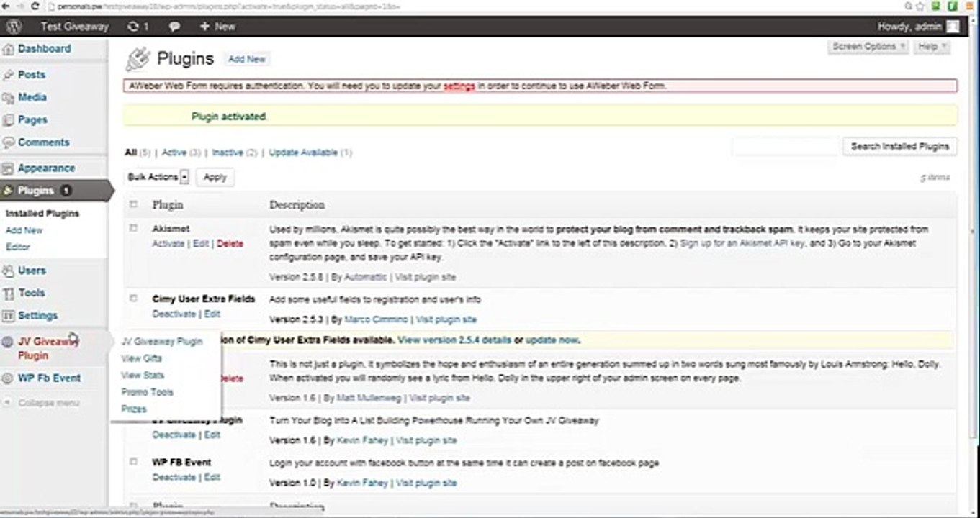980x518 pixels.
Task: Click the Apply button
Action: (x=215, y=177)
